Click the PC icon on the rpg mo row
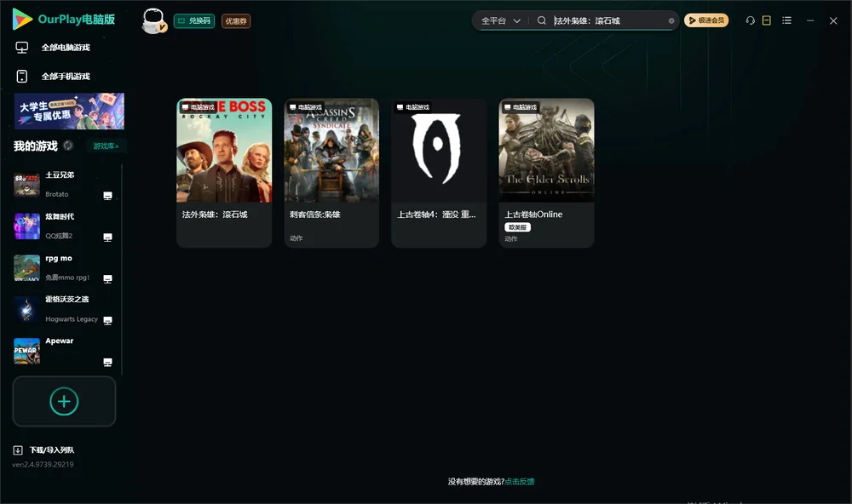852x504 pixels. tap(107, 279)
